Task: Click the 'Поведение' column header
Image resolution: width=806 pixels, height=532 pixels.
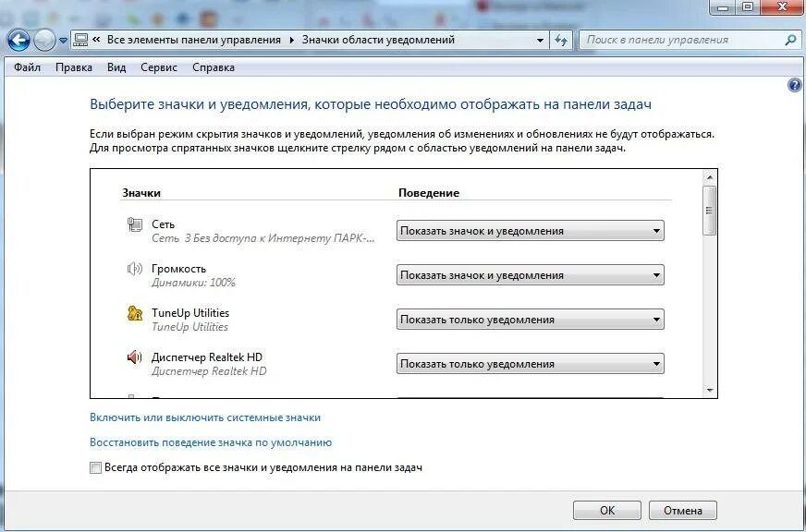Action: tap(429, 193)
